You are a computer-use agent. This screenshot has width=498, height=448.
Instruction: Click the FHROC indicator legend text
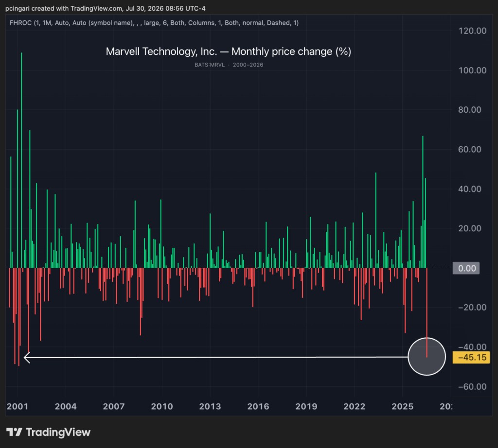154,23
